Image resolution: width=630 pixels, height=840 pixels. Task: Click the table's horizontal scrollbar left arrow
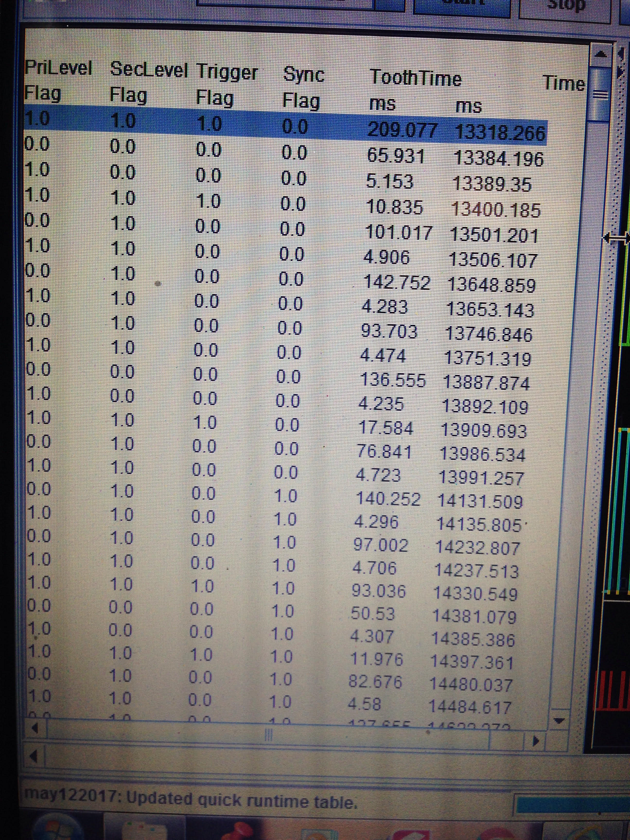click(x=36, y=729)
